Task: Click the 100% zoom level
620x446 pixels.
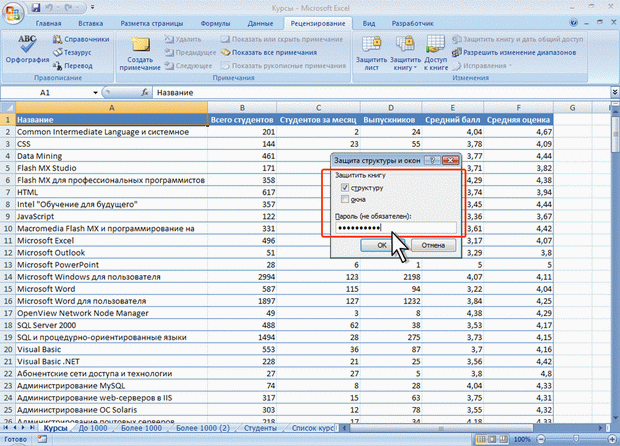Action: (x=522, y=439)
